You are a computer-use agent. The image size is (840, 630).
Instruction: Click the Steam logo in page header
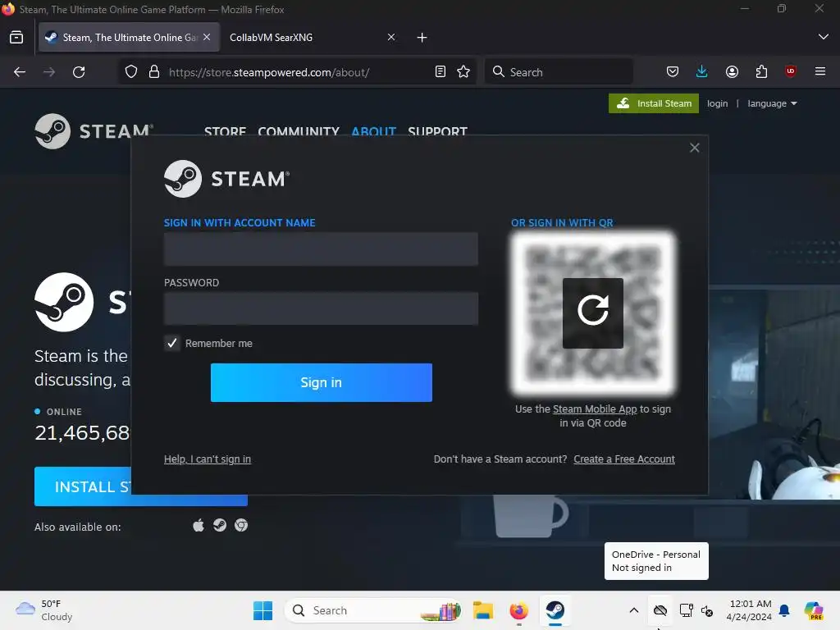click(94, 131)
